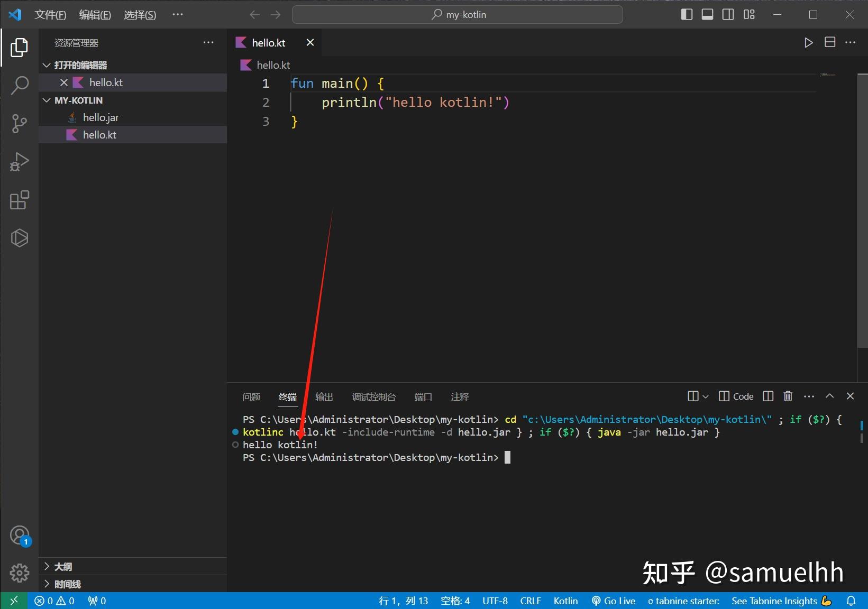Viewport: 868px width, 609px height.
Task: Toggle the bottom panel visibility
Action: pyautogui.click(x=707, y=14)
